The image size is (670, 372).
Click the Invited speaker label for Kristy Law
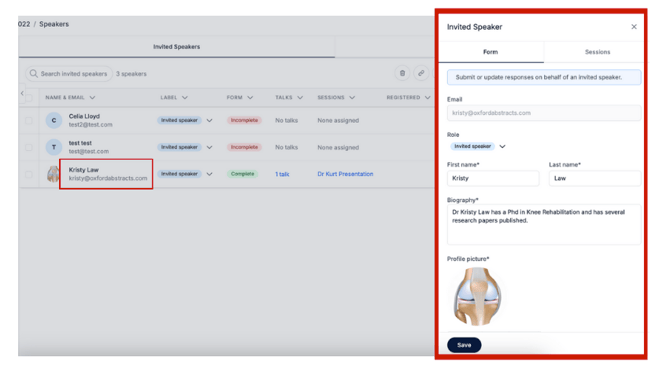[179, 174]
